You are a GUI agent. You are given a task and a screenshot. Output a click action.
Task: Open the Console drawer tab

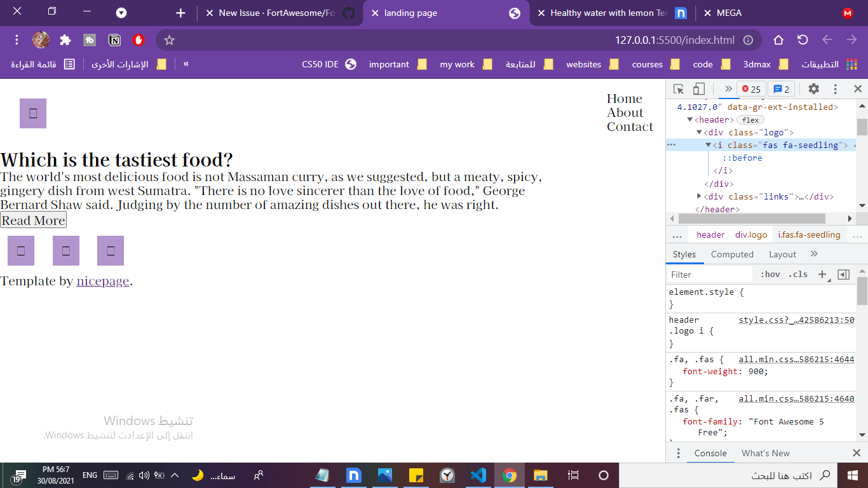coord(710,453)
